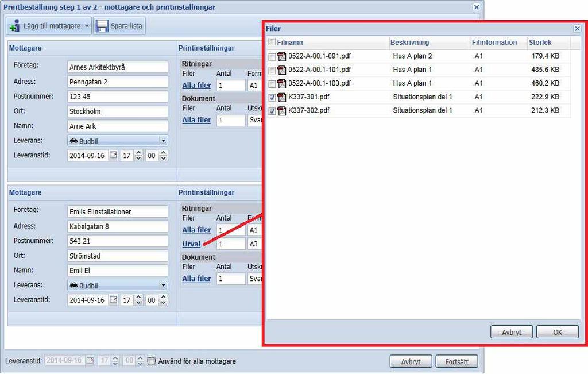
Task: Click PDF icon of K337-302.pdf
Action: [281, 111]
